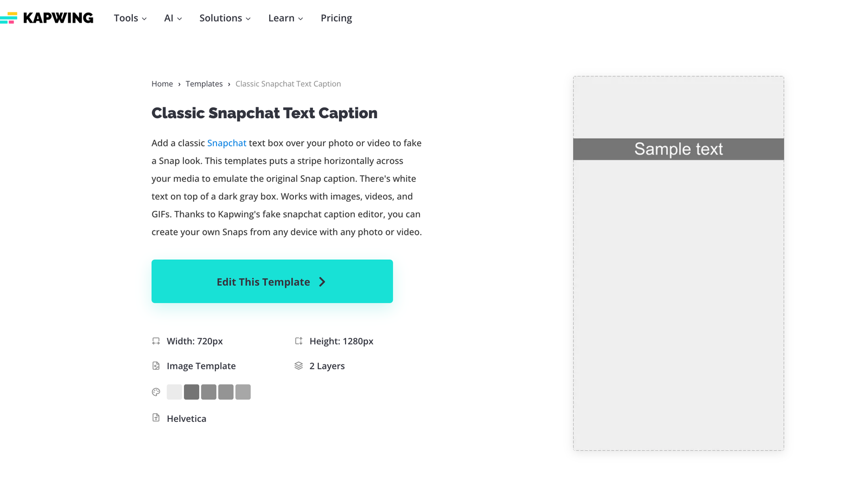Screen dimensions: 868x481
Task: Click the Kapwing logo icon
Action: tap(9, 17)
